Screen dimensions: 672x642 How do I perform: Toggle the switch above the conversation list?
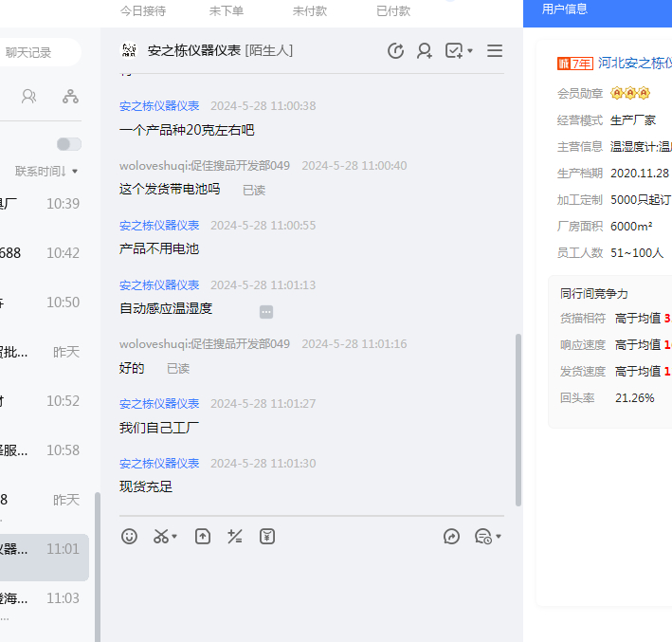coord(69,144)
